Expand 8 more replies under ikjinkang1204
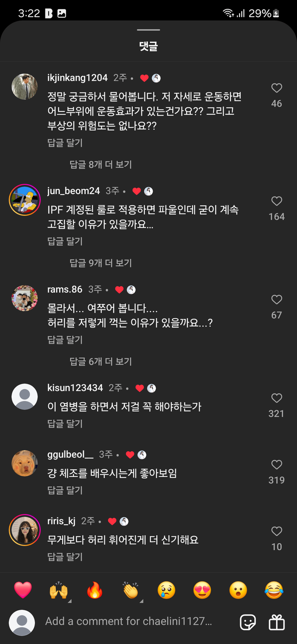This screenshot has width=297, height=644. click(x=101, y=164)
